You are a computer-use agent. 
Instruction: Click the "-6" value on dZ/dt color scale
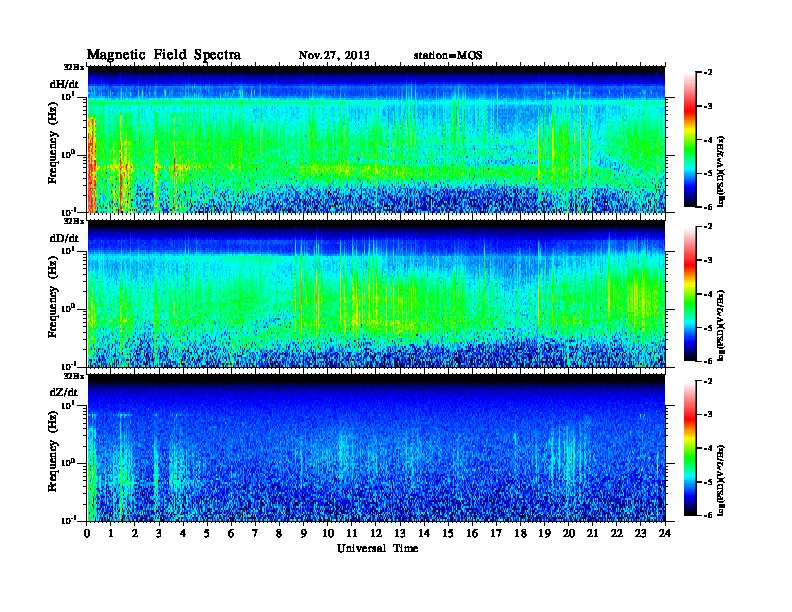point(708,516)
